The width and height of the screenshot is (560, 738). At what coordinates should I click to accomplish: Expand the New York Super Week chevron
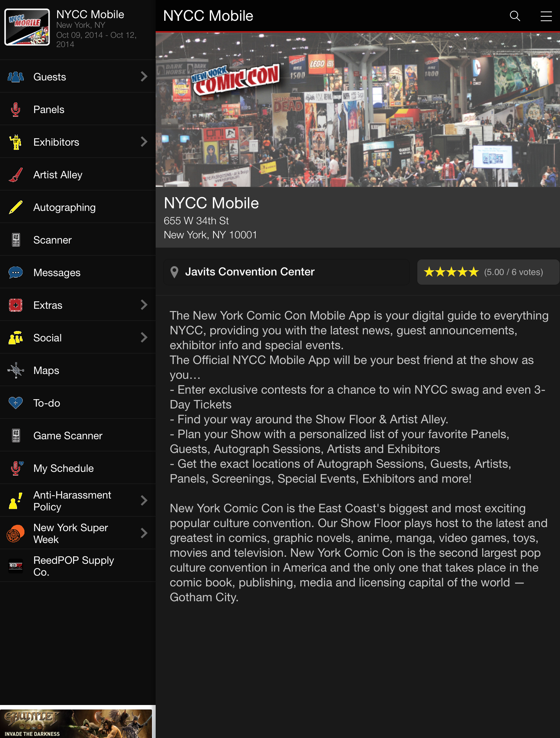click(144, 533)
